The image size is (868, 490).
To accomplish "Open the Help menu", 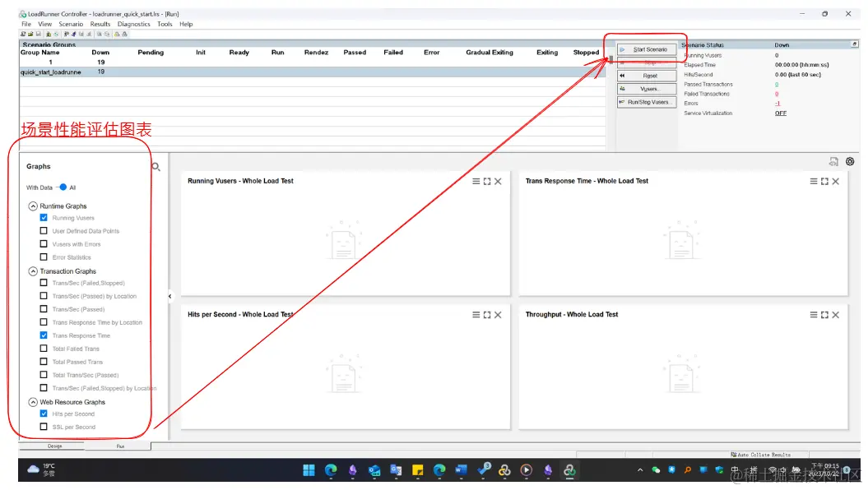I will pyautogui.click(x=186, y=25).
